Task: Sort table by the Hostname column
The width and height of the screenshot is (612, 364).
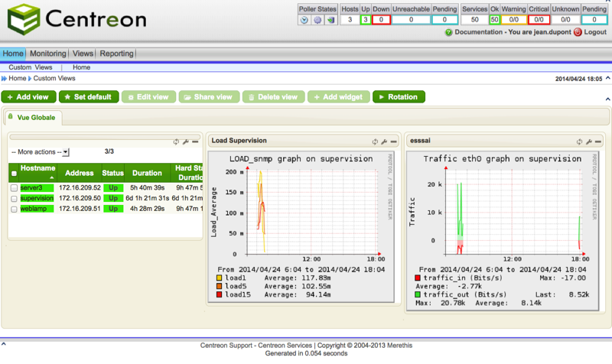Action: 37,168
